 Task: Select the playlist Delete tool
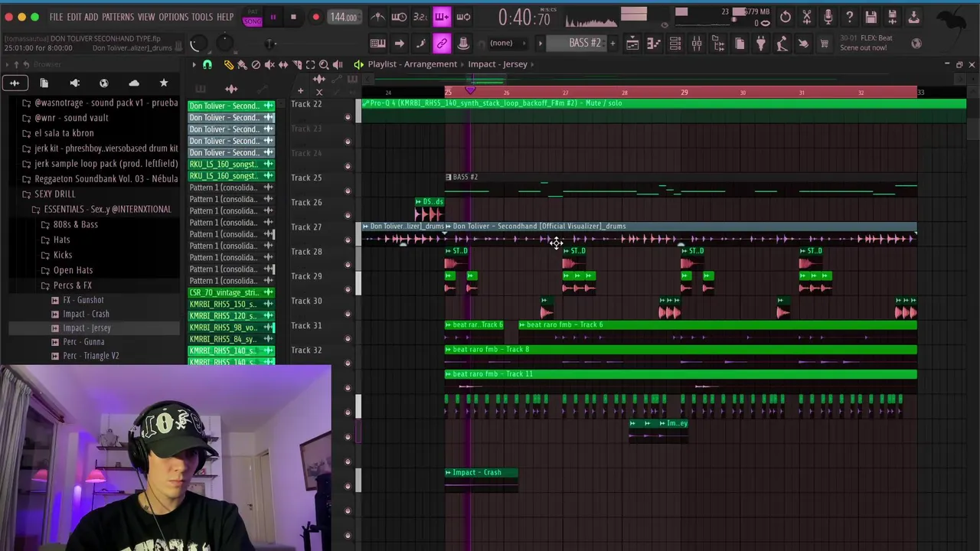point(256,65)
